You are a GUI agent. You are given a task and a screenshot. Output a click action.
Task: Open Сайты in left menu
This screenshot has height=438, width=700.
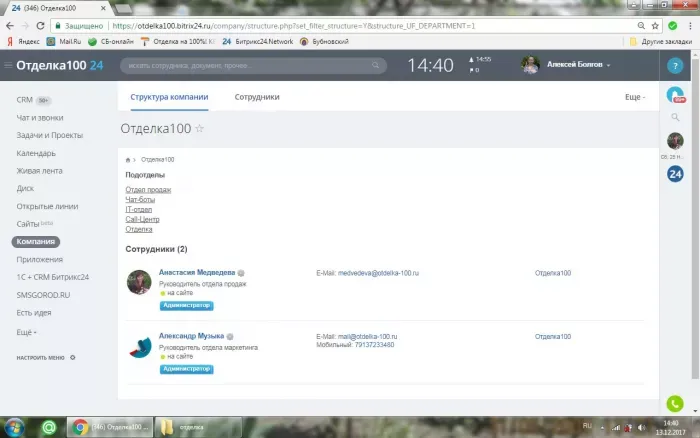click(x=28, y=224)
